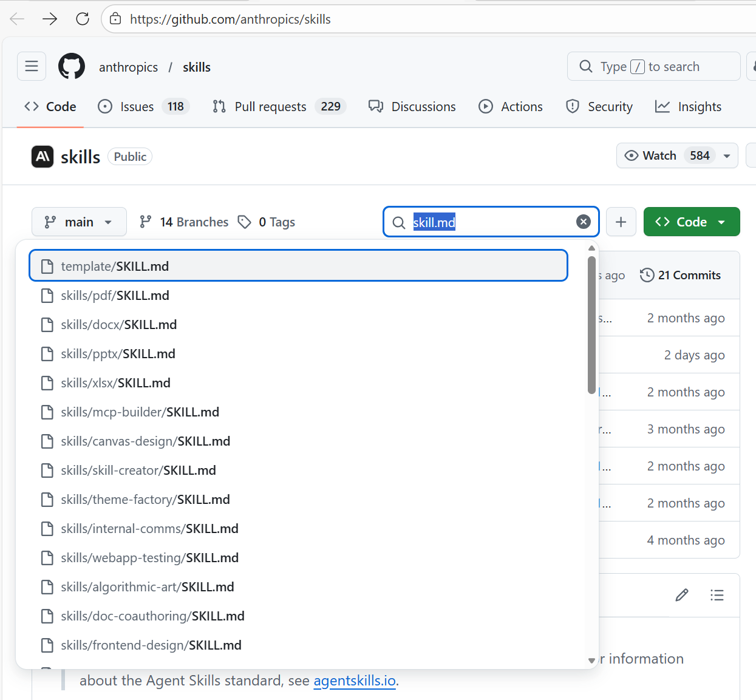Open the Issues tab
756x700 pixels.
click(144, 107)
